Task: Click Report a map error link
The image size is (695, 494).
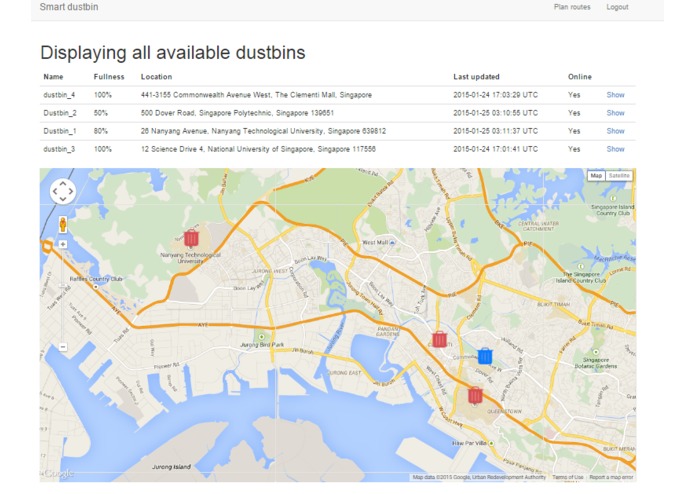Action: 611,477
